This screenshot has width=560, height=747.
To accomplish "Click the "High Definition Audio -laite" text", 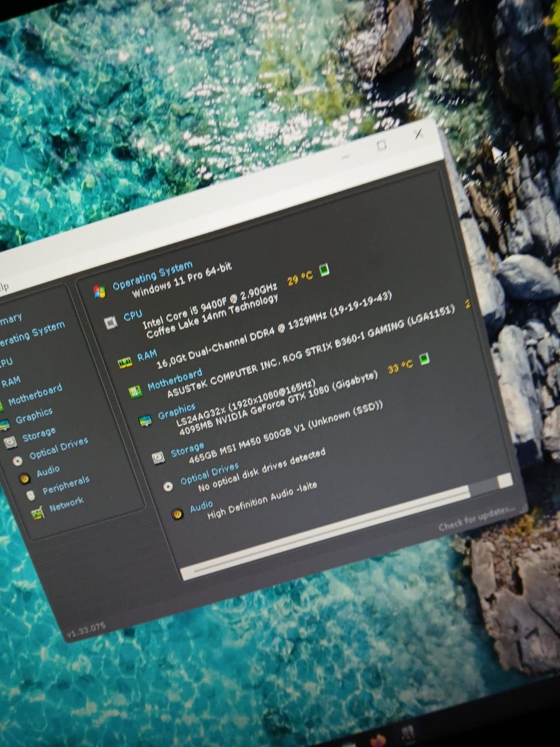I will (x=262, y=501).
